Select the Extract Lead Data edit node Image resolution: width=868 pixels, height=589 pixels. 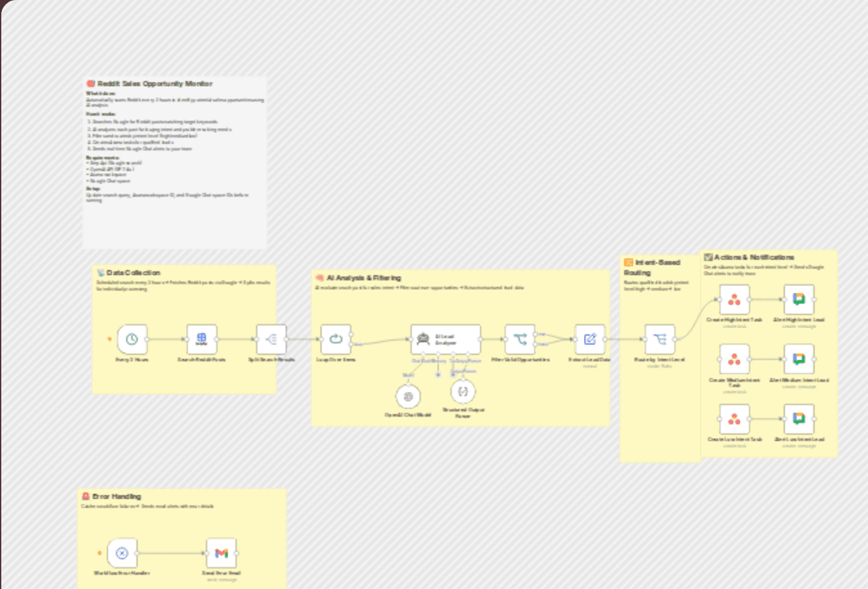pyautogui.click(x=590, y=339)
